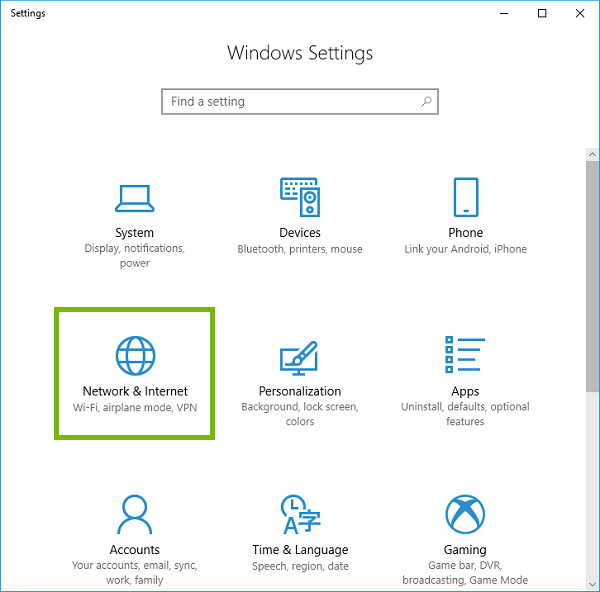Viewport: 600px width, 592px height.
Task: Focus the Find a setting search box
Action: click(290, 101)
